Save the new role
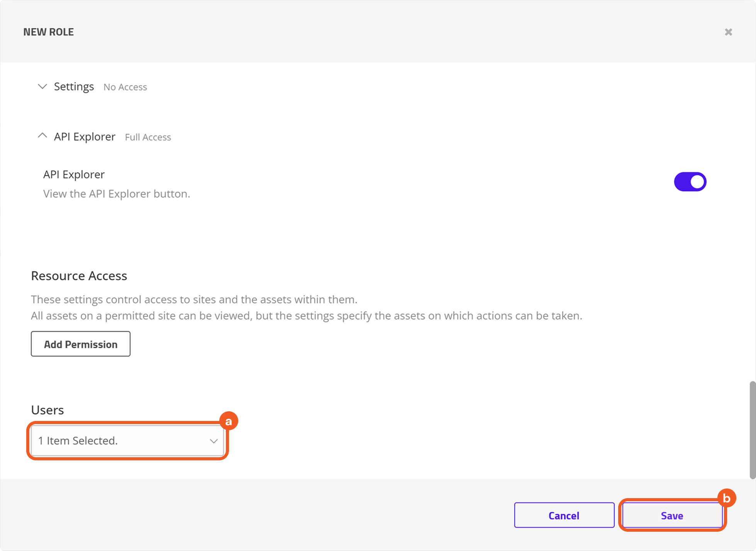This screenshot has height=551, width=756. (672, 516)
